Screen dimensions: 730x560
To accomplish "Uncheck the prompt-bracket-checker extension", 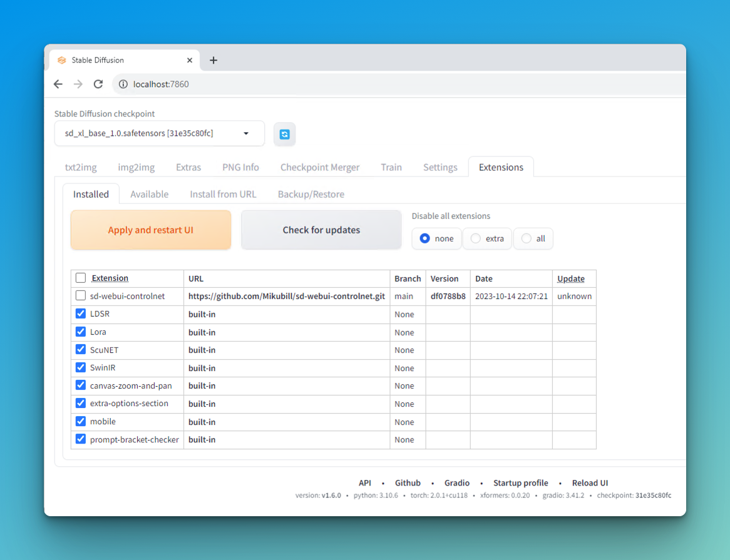I will (x=81, y=439).
